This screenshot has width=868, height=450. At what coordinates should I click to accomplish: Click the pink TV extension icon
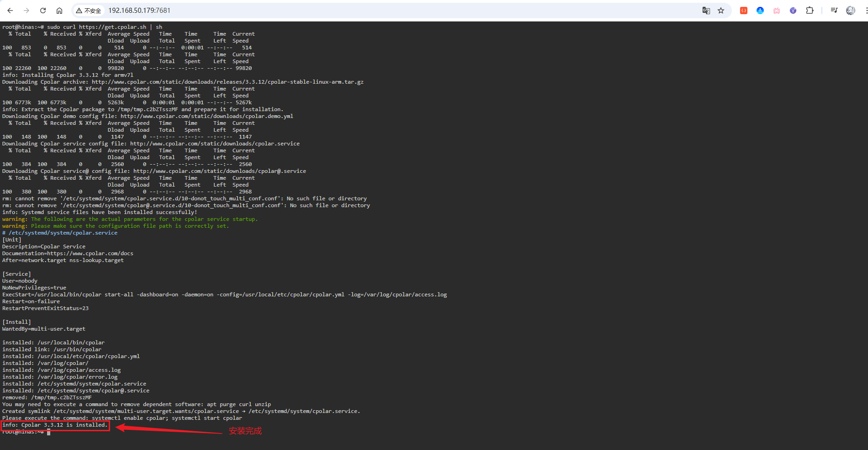point(777,11)
